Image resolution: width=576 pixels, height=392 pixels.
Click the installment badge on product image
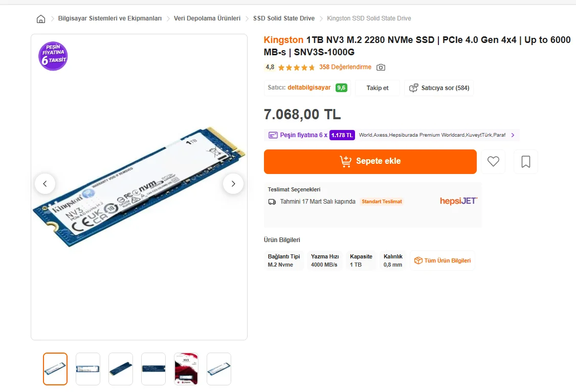(x=53, y=56)
